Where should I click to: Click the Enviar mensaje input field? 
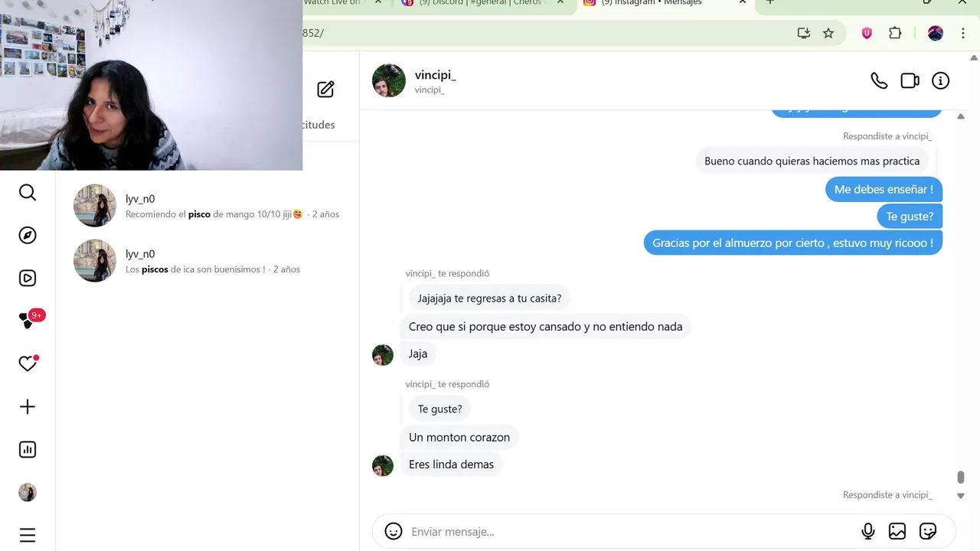[629, 531]
